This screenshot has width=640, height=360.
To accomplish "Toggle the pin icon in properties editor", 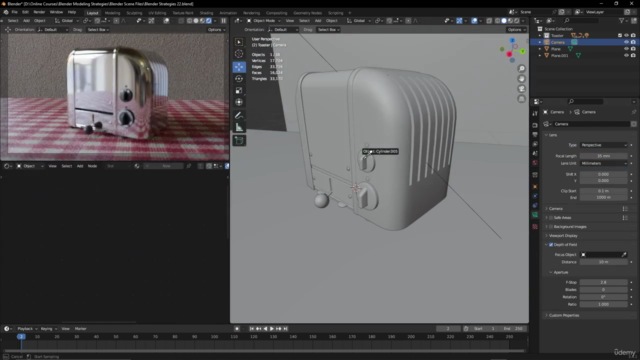I will [x=633, y=112].
